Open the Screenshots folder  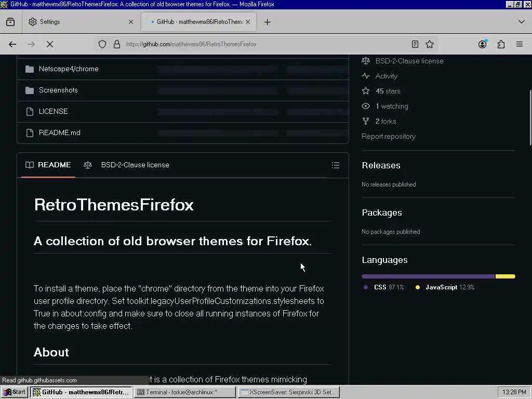58,90
